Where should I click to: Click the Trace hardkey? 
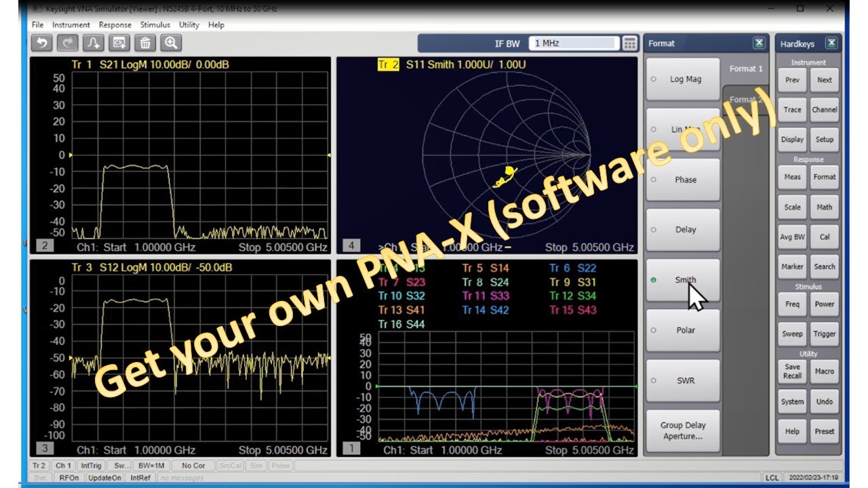coord(792,110)
